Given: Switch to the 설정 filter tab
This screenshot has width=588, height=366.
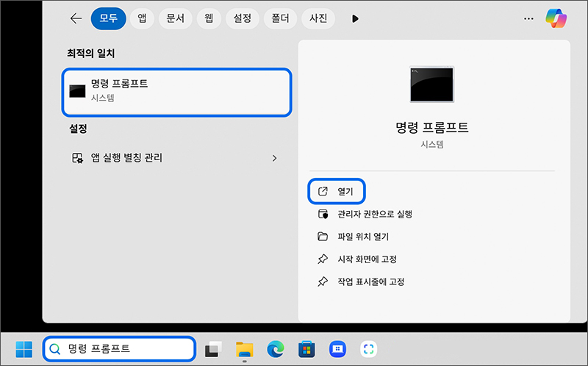Looking at the screenshot, I should pos(243,18).
